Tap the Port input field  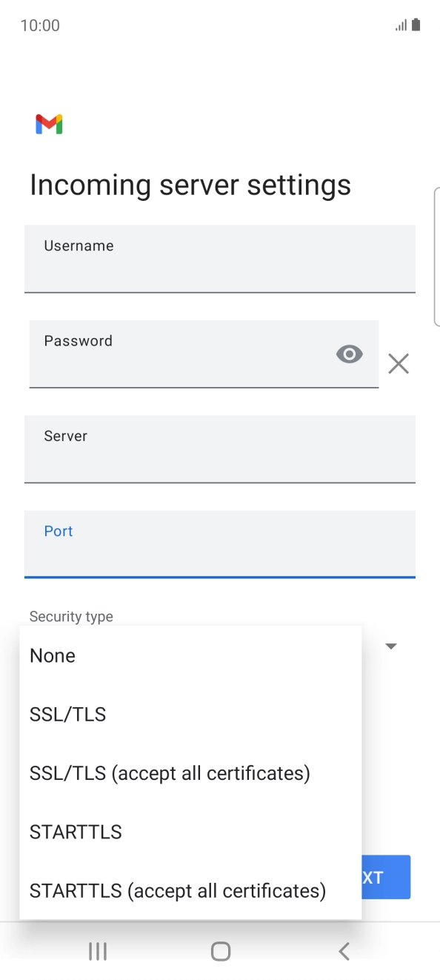pyautogui.click(x=220, y=544)
